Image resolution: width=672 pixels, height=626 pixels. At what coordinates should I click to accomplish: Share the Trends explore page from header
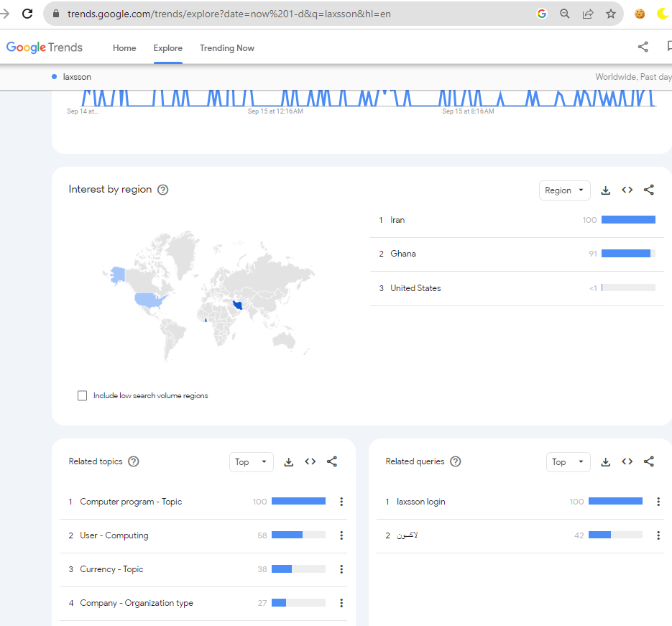click(643, 47)
